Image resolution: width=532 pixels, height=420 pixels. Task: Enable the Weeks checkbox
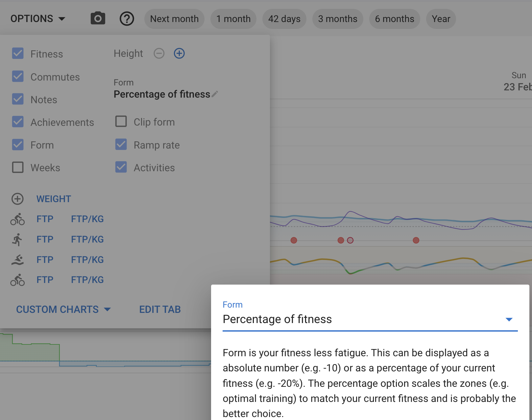coord(18,167)
